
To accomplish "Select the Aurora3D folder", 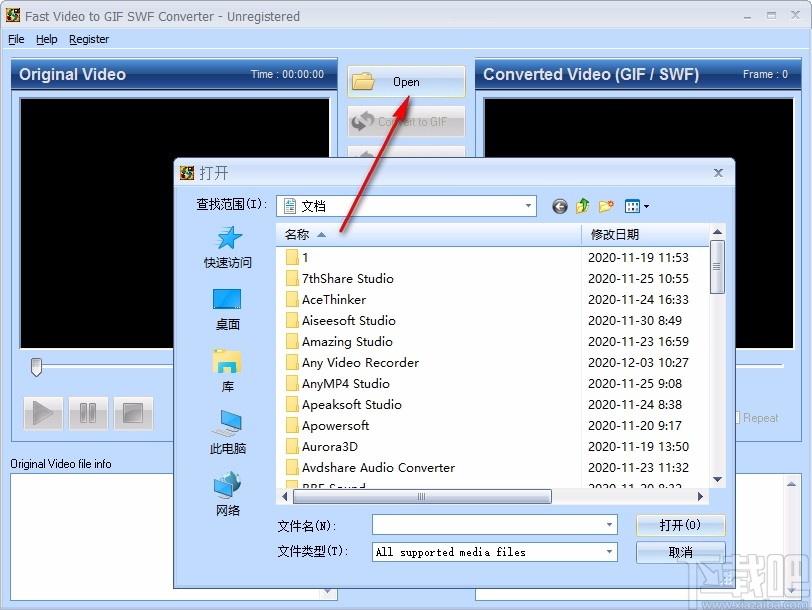I will tap(322, 446).
